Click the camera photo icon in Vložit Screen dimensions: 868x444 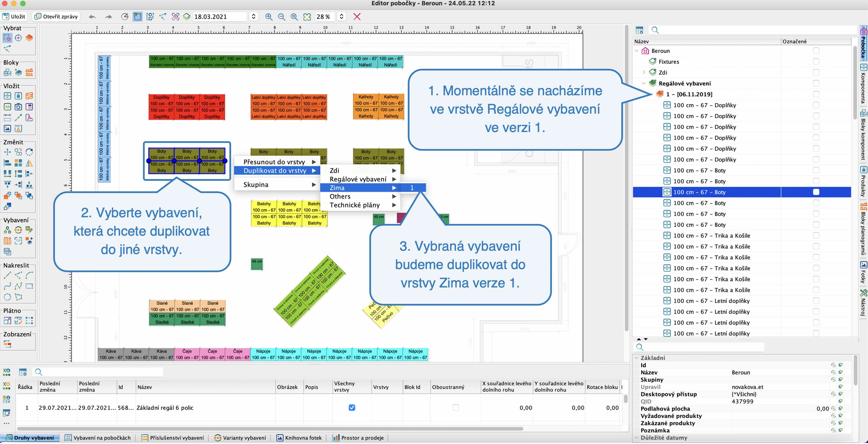click(18, 107)
